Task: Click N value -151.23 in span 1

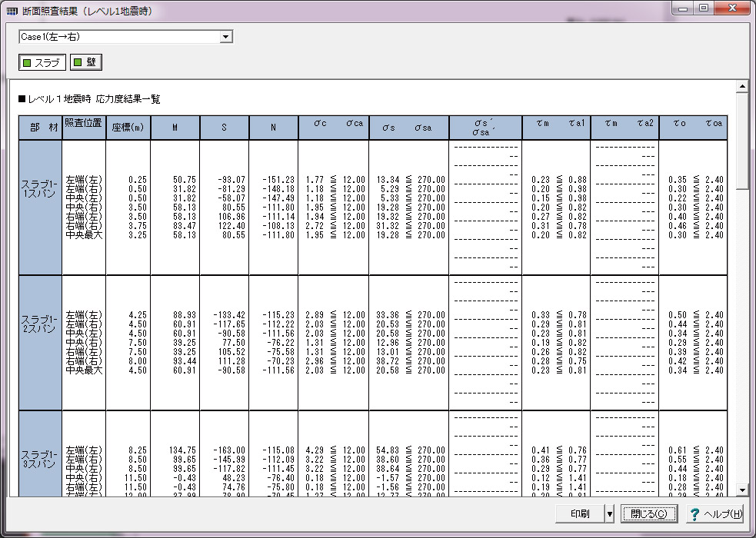Action: point(278,180)
